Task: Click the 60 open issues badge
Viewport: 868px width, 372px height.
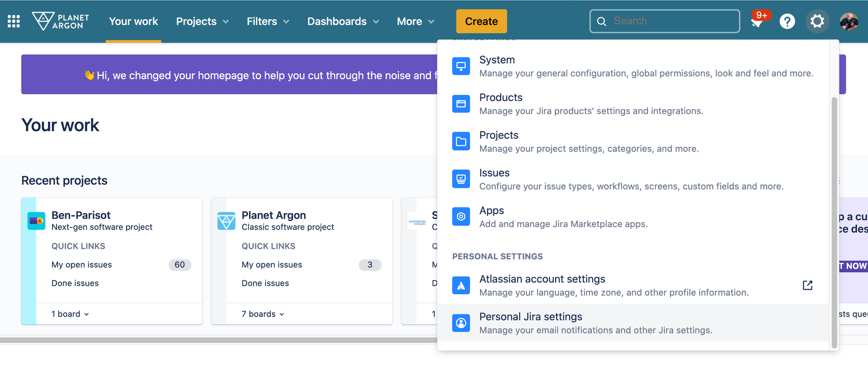Action: [x=180, y=264]
